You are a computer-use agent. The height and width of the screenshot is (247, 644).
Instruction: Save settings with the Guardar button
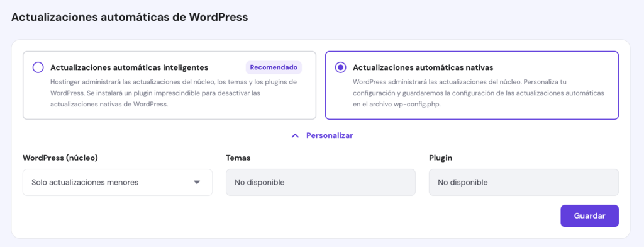pos(589,216)
